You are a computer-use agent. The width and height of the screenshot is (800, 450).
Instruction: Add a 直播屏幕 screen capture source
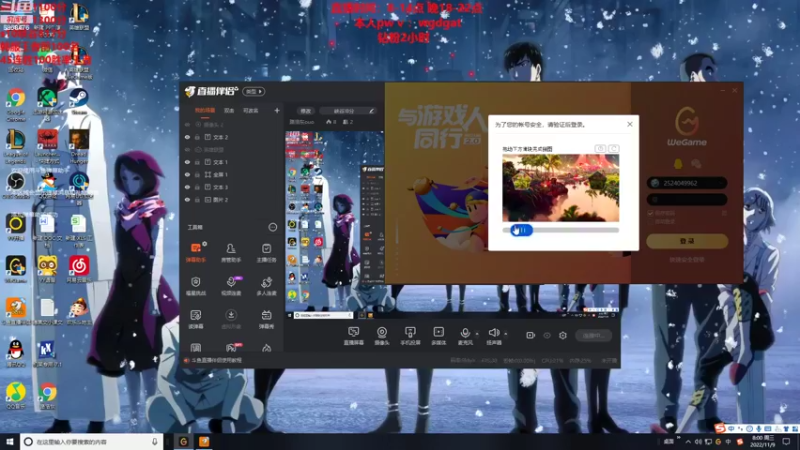point(353,336)
